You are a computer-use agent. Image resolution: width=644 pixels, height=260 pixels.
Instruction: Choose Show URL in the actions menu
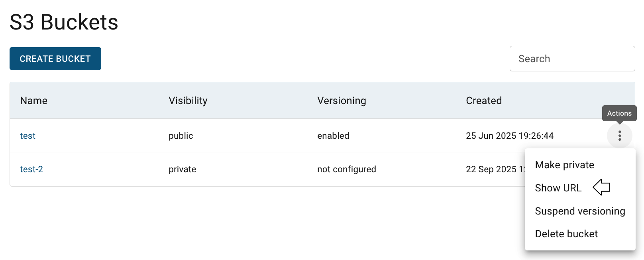(x=558, y=188)
